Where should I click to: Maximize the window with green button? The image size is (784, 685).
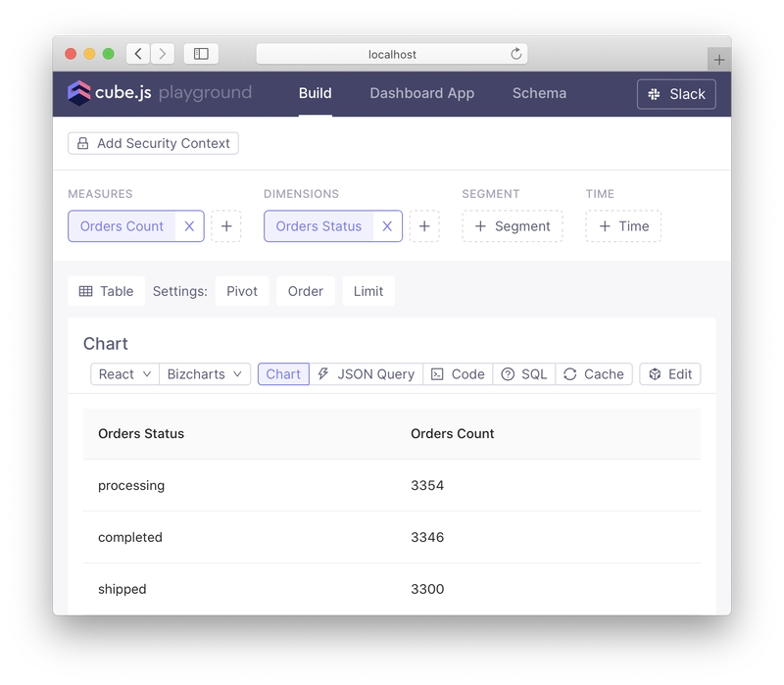point(108,54)
